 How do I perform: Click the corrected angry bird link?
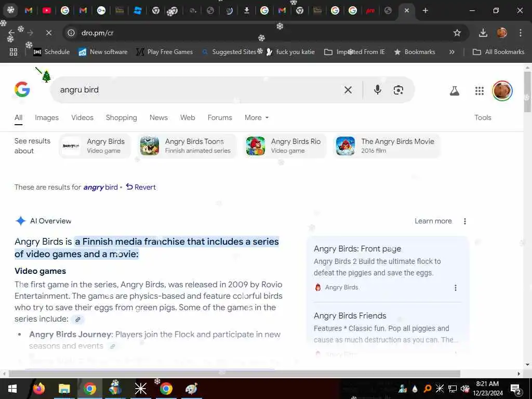pos(100,187)
